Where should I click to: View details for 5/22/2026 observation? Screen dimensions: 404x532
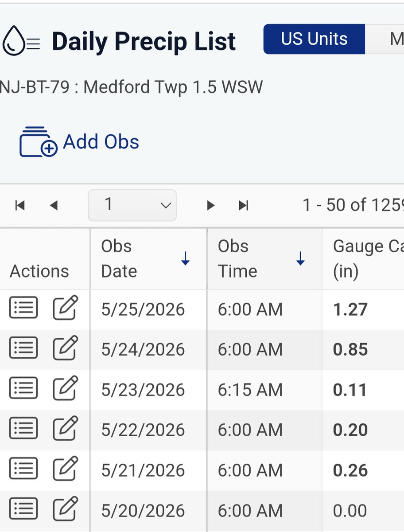23,428
